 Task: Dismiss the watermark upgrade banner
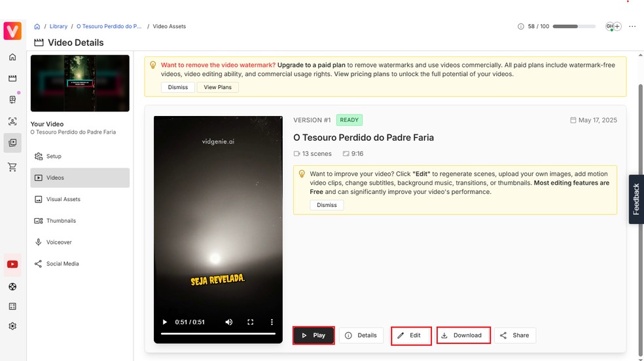[x=178, y=87]
